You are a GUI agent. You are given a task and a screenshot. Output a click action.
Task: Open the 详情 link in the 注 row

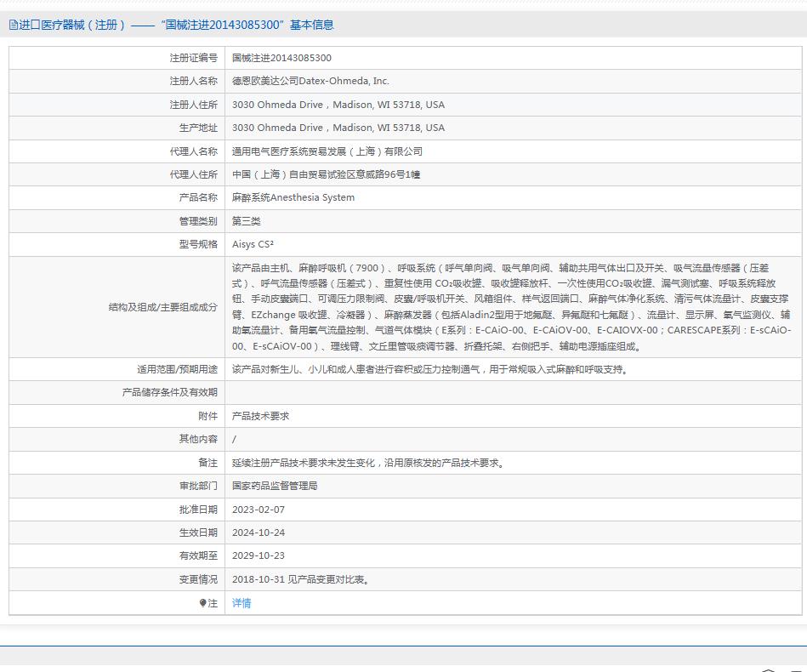pyautogui.click(x=240, y=602)
